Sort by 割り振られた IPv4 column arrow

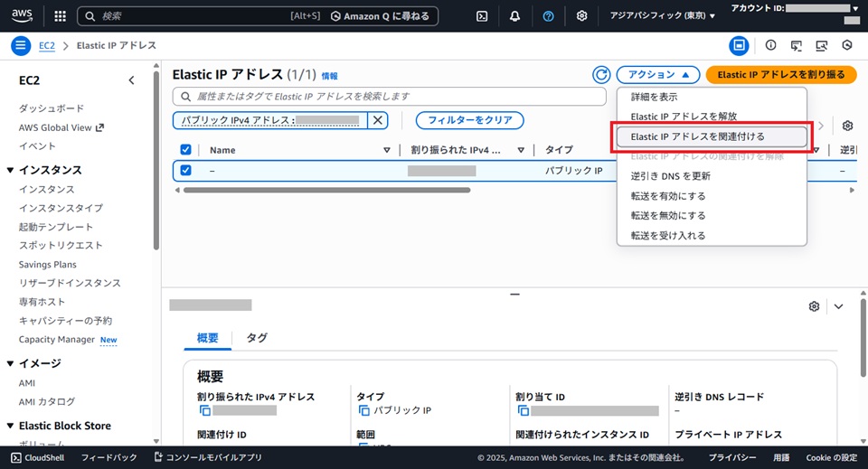click(521, 150)
